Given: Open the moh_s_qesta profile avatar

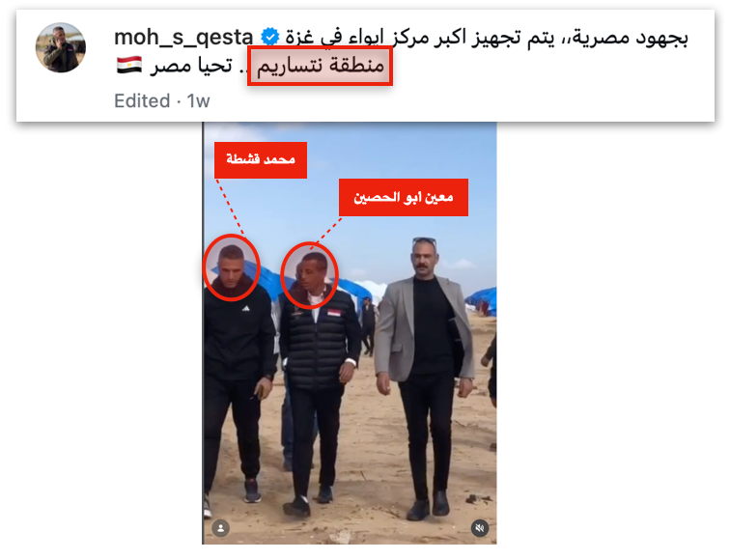Looking at the screenshot, I should (x=61, y=47).
